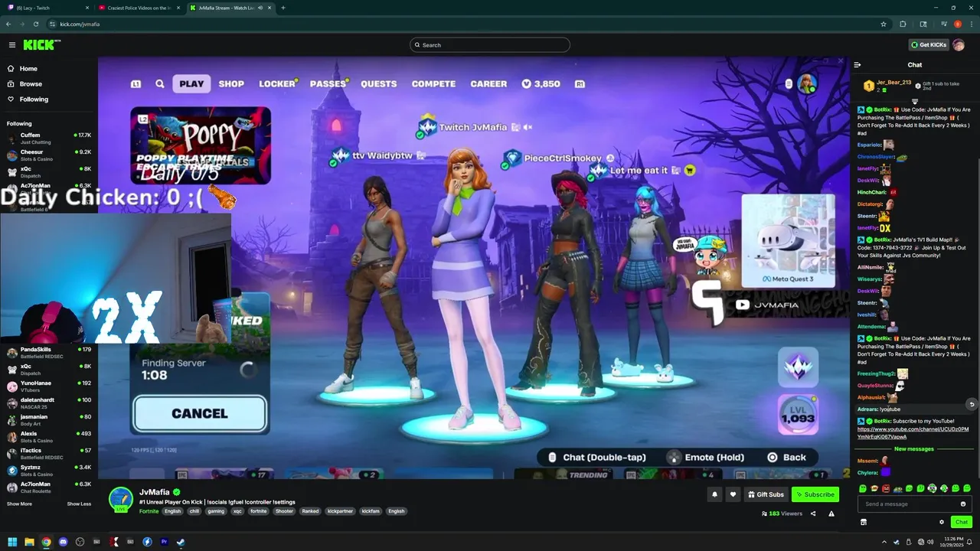This screenshot has width=980, height=551.
Task: Click the green Chat send button
Action: coord(962,522)
